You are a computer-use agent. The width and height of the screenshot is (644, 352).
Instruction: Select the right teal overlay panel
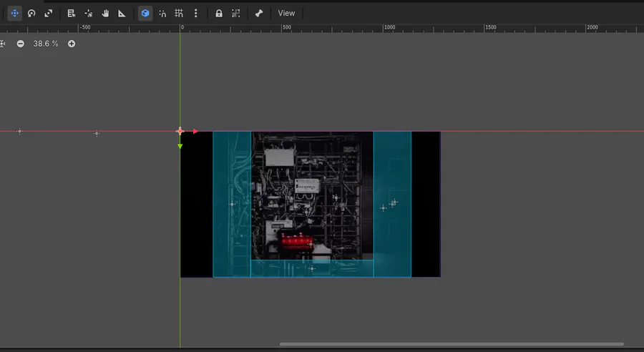click(392, 204)
